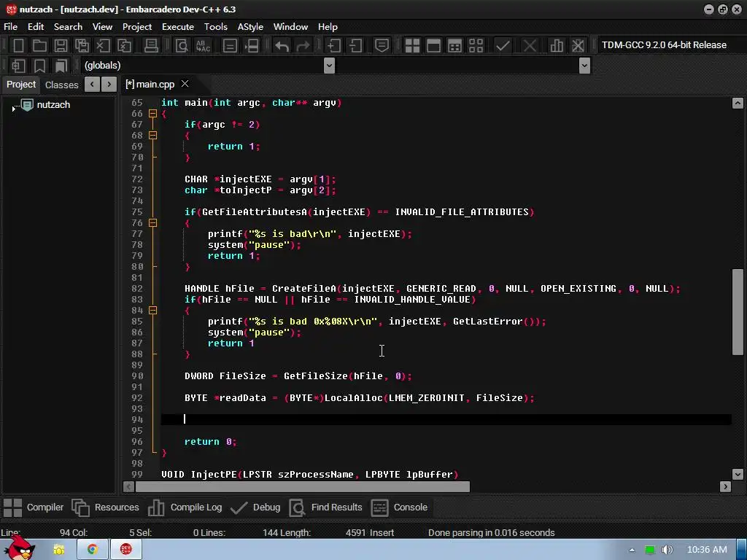Open the Resources bottom panel tab
Viewport: 747px width, 560px height.
coord(105,507)
